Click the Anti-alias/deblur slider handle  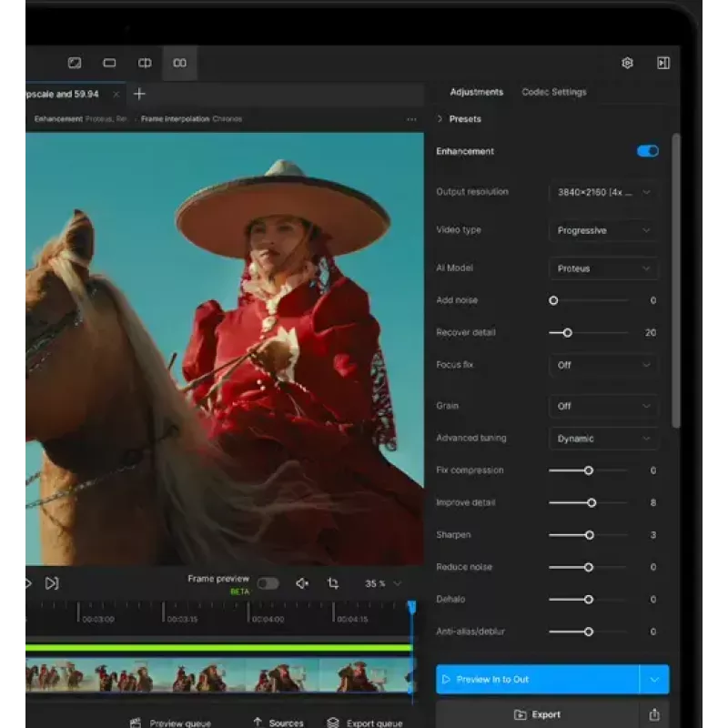click(588, 632)
